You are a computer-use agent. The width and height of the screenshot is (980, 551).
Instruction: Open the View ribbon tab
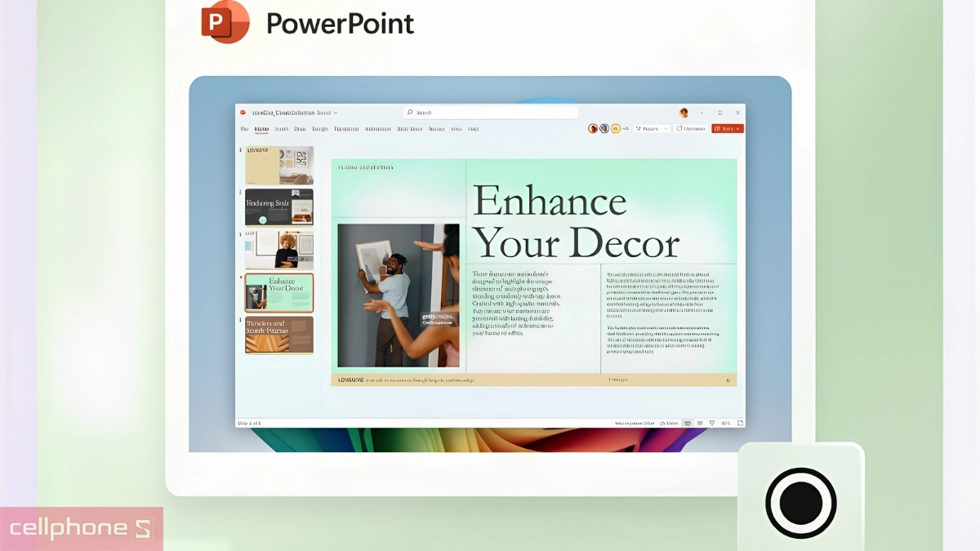click(x=456, y=129)
